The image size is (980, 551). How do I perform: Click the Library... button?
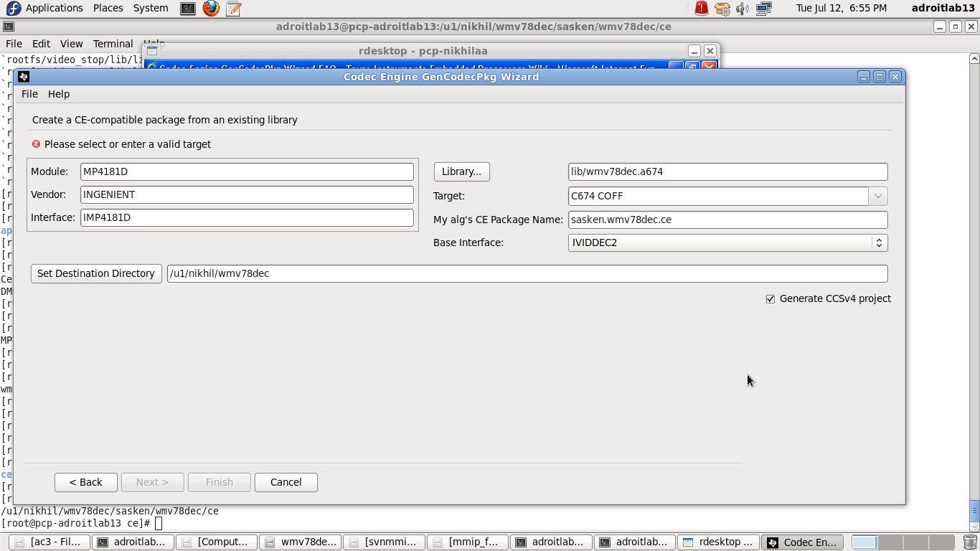click(462, 171)
